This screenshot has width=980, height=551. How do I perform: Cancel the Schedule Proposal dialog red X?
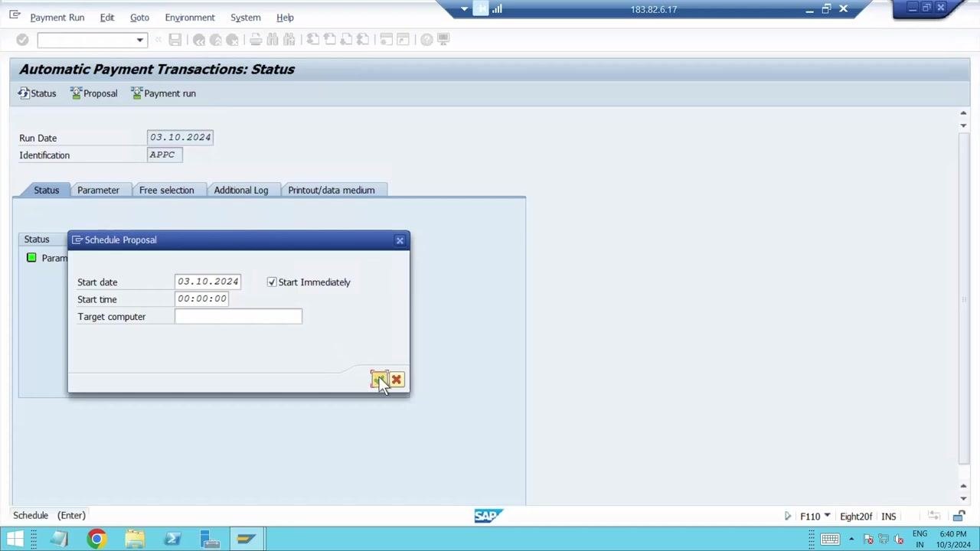[397, 380]
